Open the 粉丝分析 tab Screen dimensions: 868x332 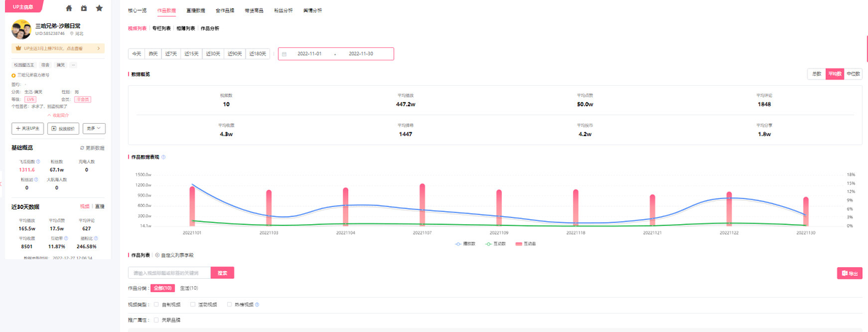[x=283, y=10]
